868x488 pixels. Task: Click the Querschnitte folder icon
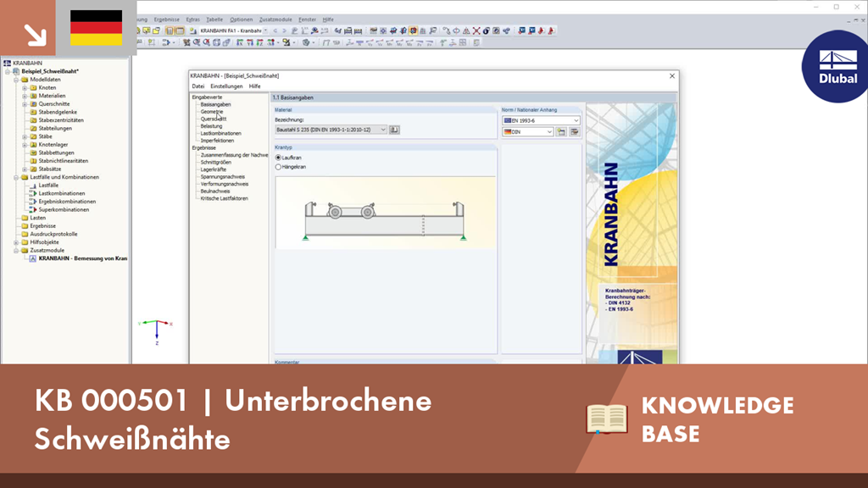pos(33,104)
